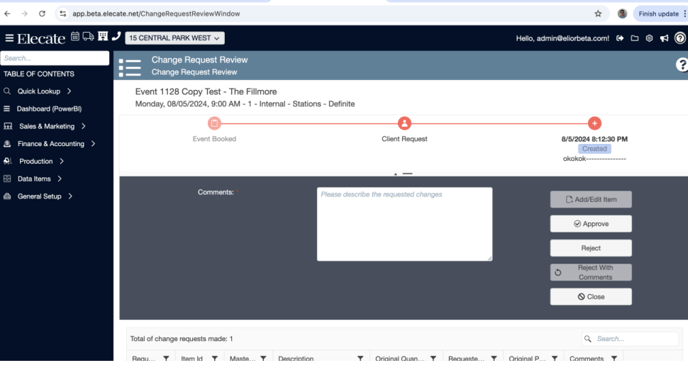Click the Reject With Comments button
This screenshot has height=375, width=688.
coord(591,272)
